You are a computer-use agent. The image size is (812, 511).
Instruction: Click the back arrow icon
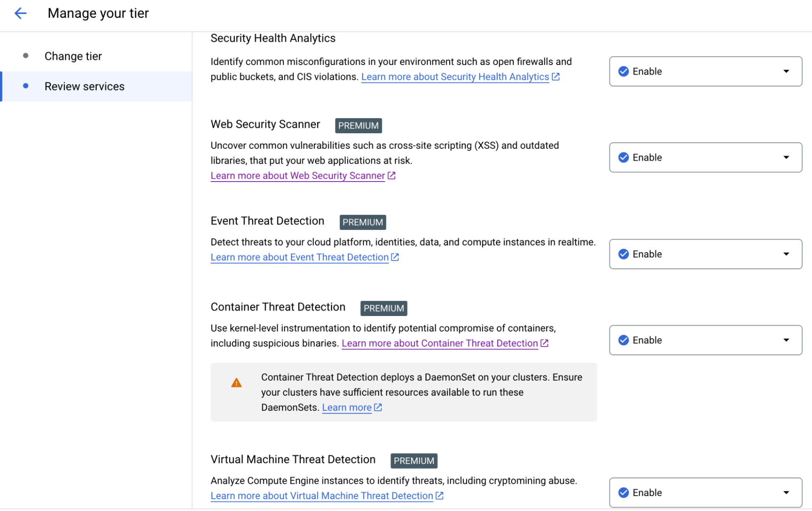[x=20, y=13]
